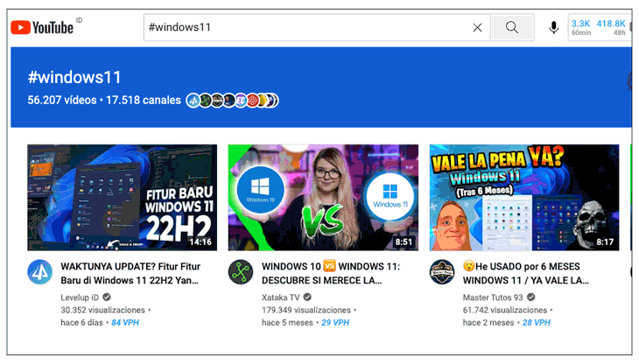This screenshot has height=364, width=639.
Task: Click the 8:17 duration badge
Action: coord(605,241)
